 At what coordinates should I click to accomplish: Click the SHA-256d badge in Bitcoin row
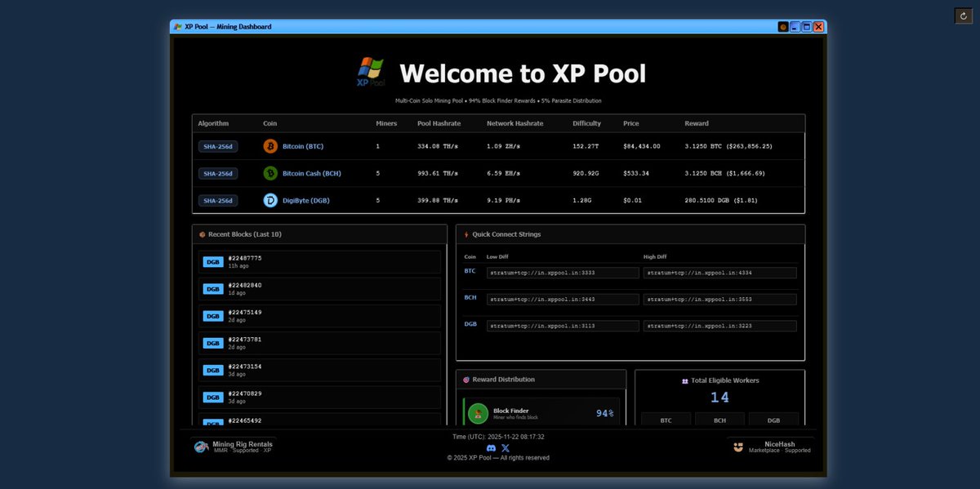coord(218,146)
